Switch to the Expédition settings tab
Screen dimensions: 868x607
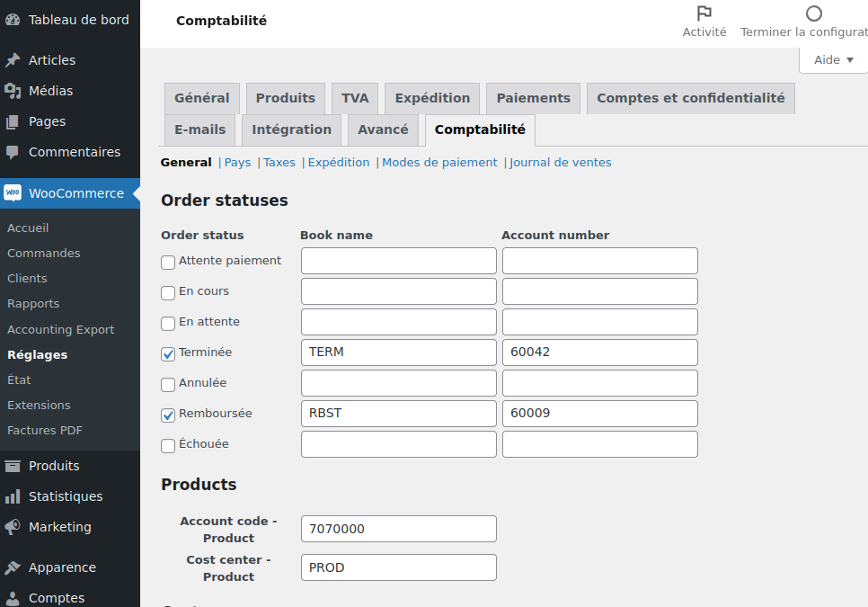click(432, 98)
